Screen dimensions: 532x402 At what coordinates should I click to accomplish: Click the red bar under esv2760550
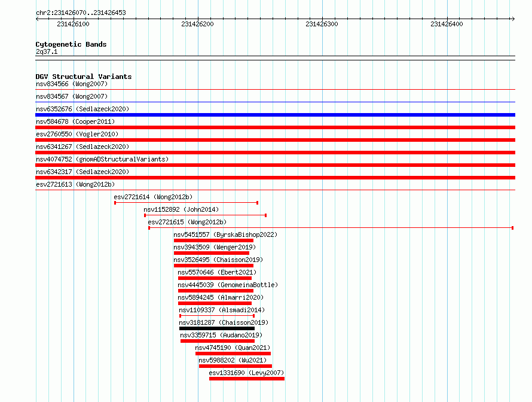click(x=275, y=140)
